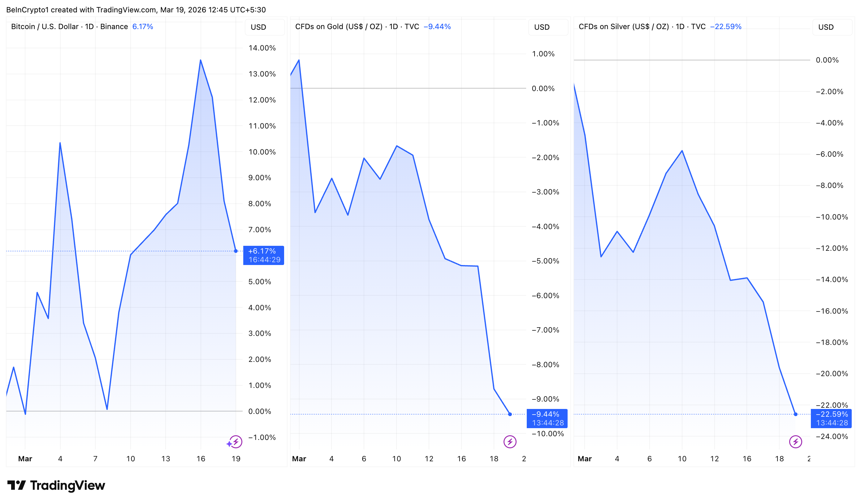Click the percentage price scale on the Gold chart
This screenshot has height=504, width=861.
point(545,239)
